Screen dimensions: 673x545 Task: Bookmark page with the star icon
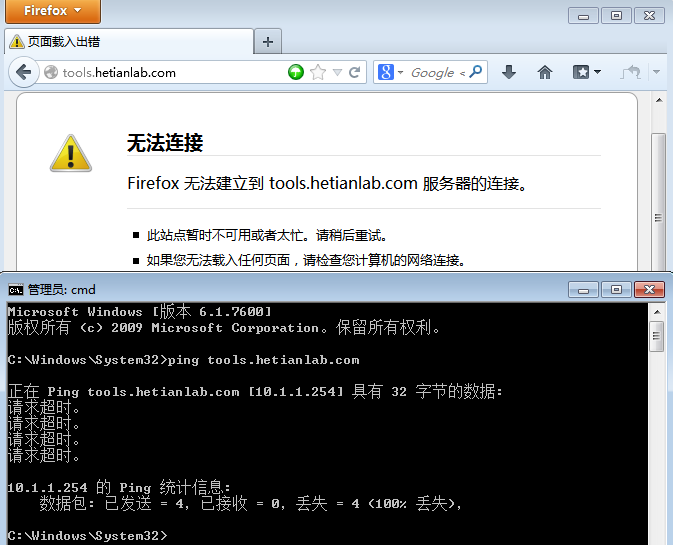pos(318,72)
